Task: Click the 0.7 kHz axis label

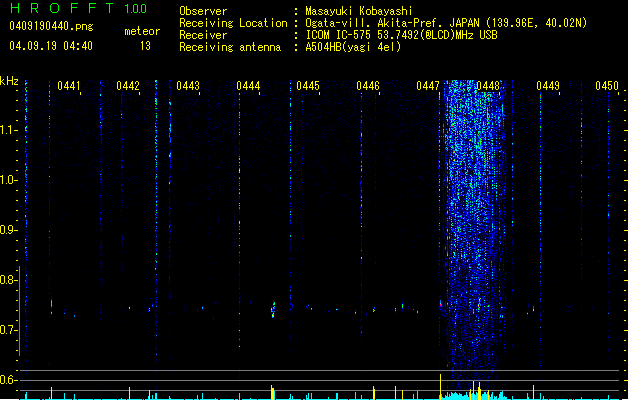Action: click(8, 330)
